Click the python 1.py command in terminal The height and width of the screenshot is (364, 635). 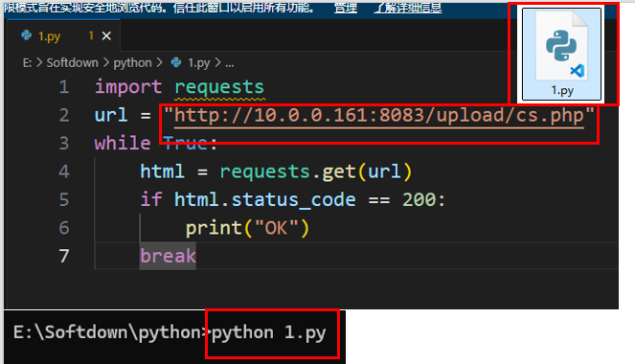click(269, 332)
